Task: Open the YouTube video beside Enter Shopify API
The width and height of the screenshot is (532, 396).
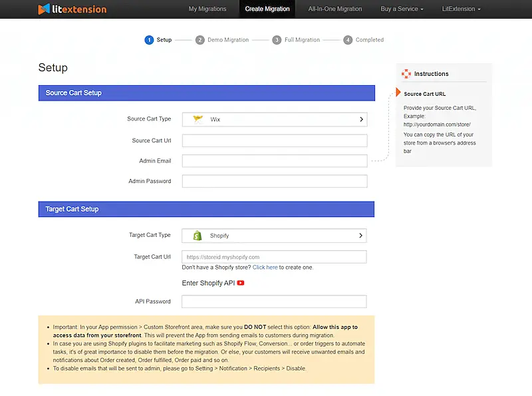Action: coord(240,282)
